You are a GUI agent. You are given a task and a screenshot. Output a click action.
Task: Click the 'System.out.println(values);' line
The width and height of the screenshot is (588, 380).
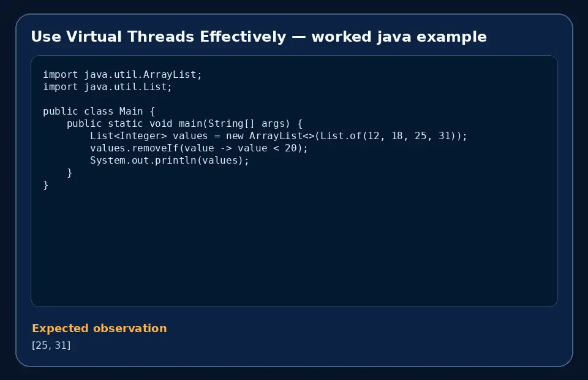pyautogui.click(x=170, y=161)
